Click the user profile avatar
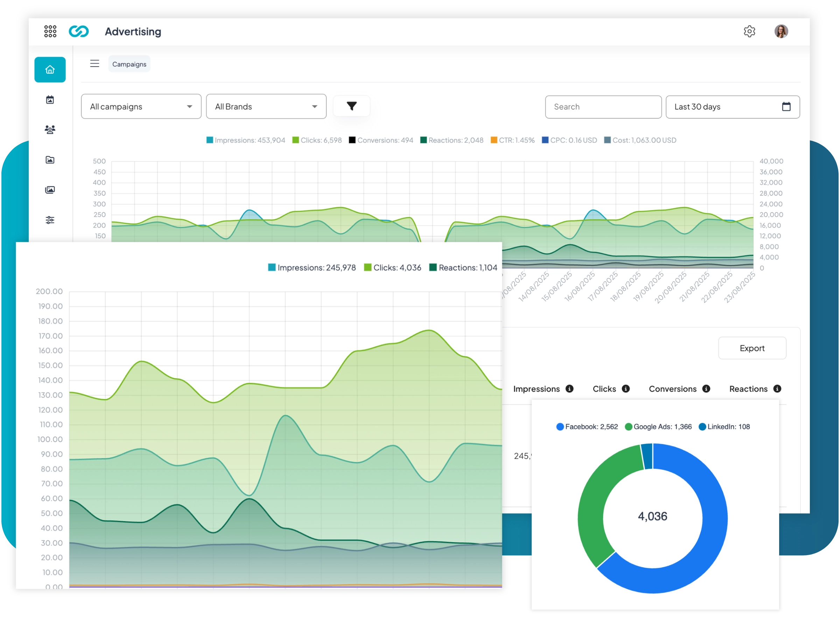Image resolution: width=840 pixels, height=630 pixels. [781, 31]
